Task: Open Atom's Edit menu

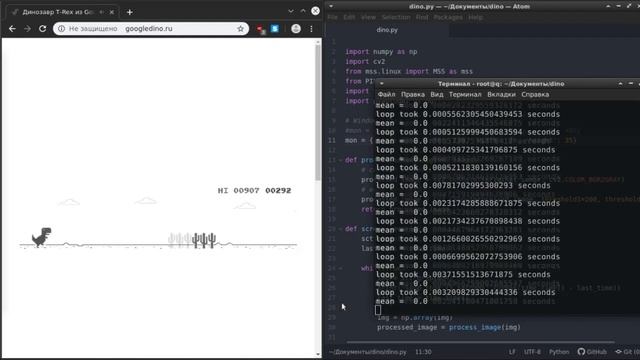Action: click(x=349, y=17)
